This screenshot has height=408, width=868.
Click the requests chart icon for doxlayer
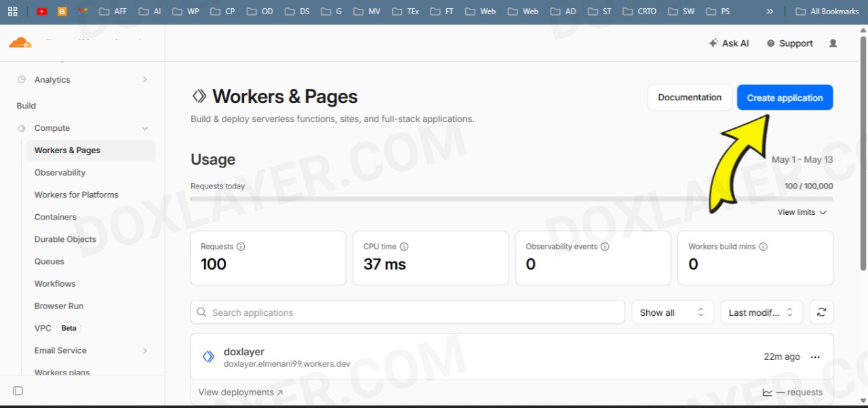pyautogui.click(x=768, y=392)
